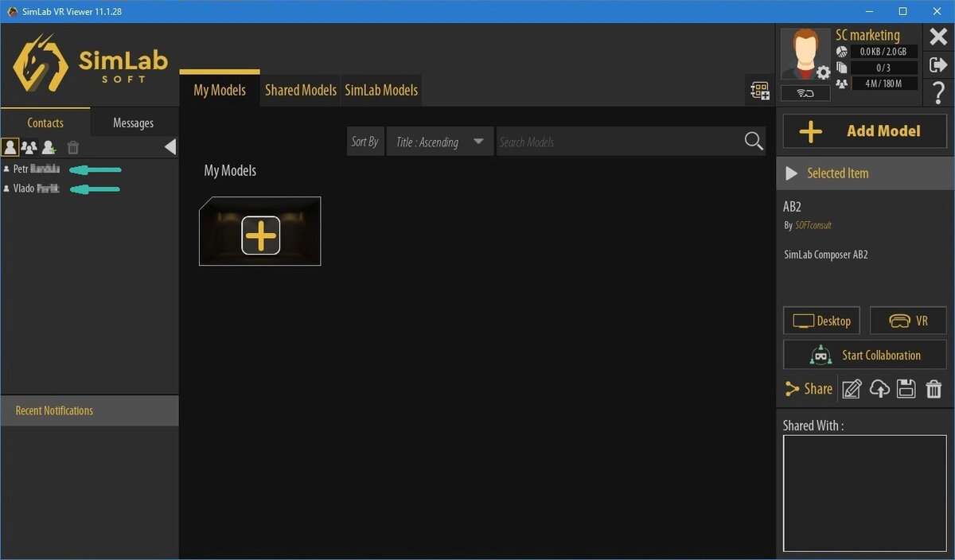
Task: Open profile settings gear on avatar
Action: pos(823,73)
